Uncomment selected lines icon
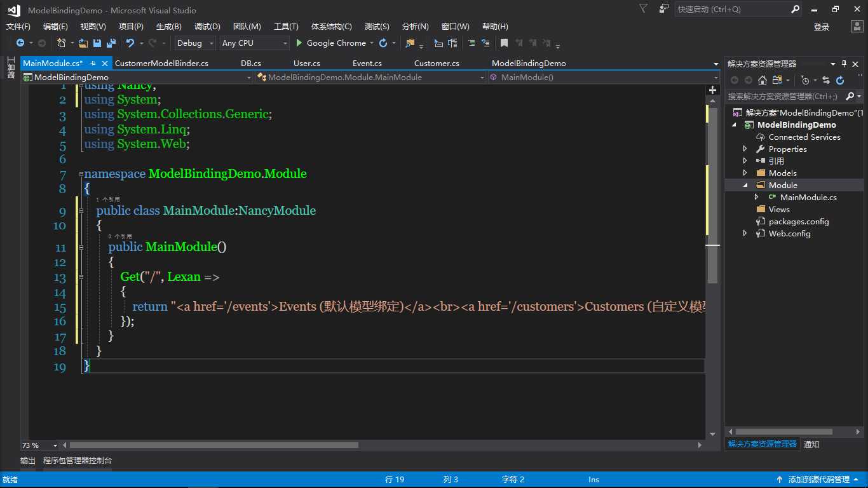Screen dimensions: 868x488 pyautogui.click(x=486, y=43)
